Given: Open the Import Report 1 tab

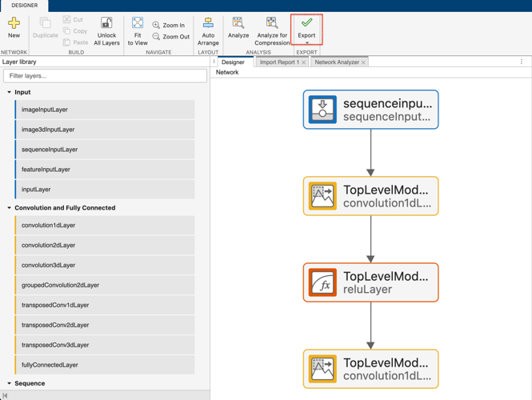Looking at the screenshot, I should [279, 62].
